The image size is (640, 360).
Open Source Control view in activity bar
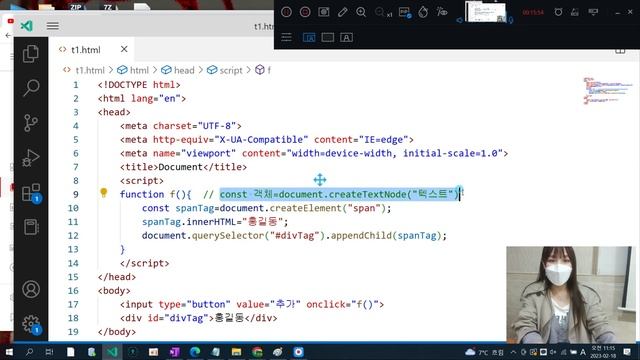coord(31,122)
